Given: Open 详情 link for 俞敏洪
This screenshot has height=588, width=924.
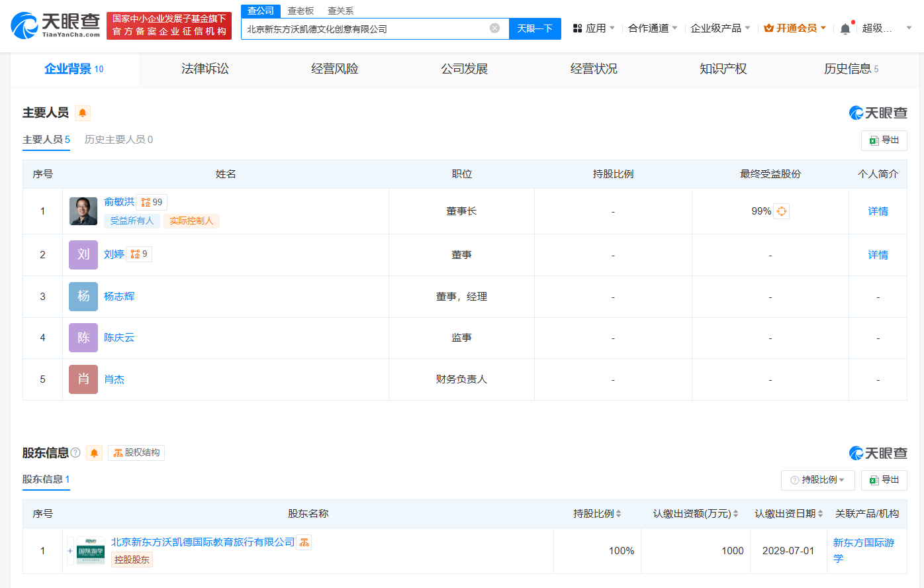Looking at the screenshot, I should [878, 211].
